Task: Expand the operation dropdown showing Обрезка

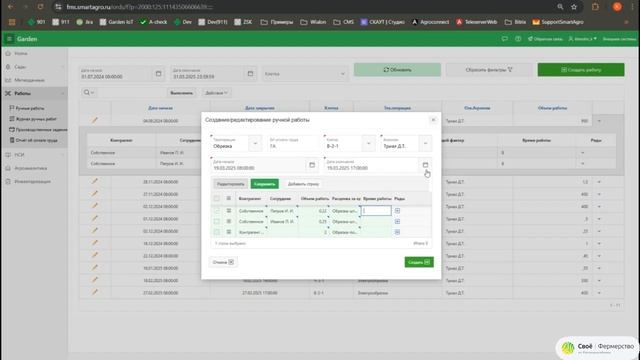Action: point(255,143)
